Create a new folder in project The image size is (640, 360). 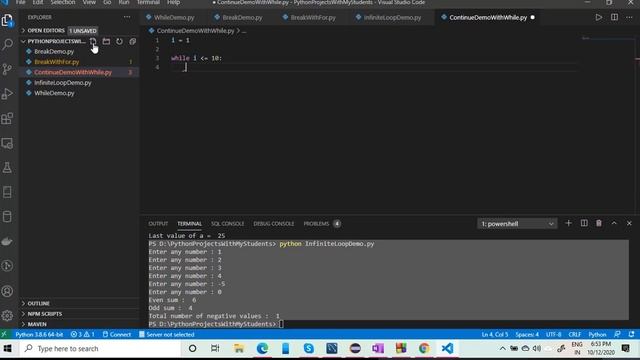pos(106,41)
